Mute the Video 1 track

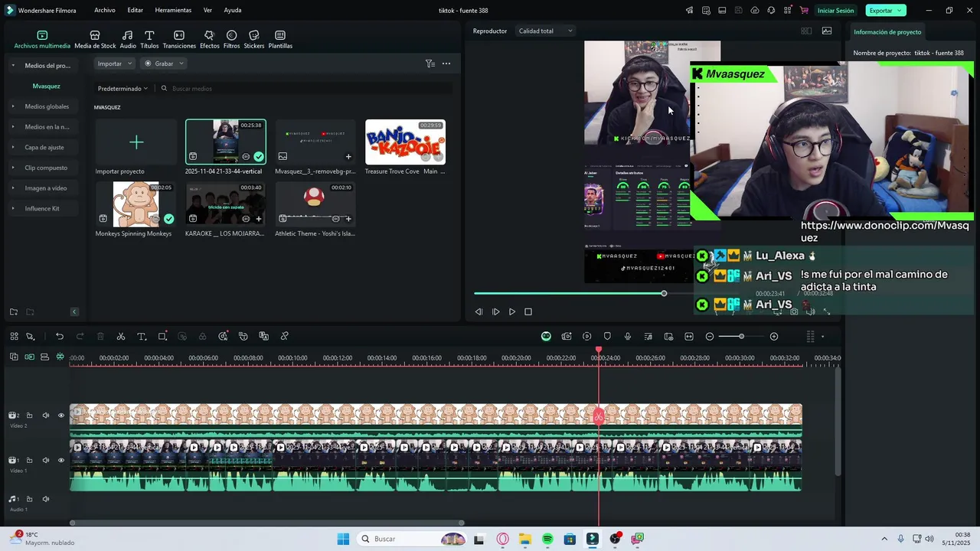45,460
